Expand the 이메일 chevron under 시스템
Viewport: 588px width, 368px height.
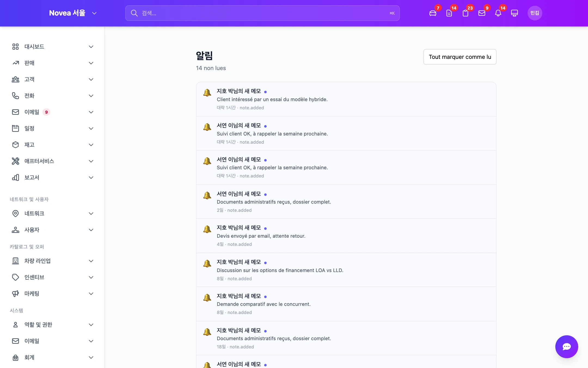point(91,341)
